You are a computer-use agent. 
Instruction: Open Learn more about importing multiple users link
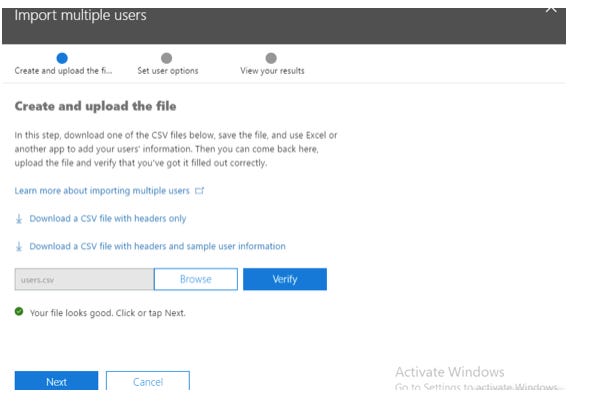coord(102,190)
